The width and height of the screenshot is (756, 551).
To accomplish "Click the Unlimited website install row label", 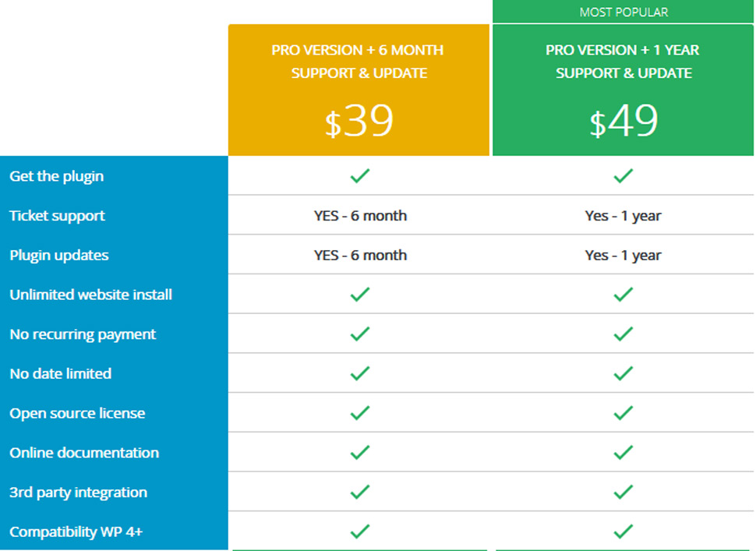I will click(91, 295).
